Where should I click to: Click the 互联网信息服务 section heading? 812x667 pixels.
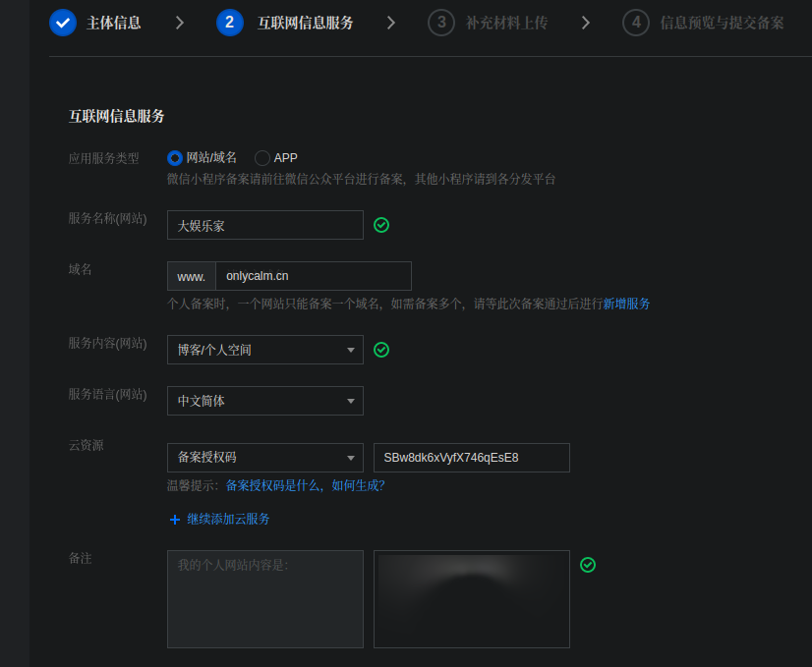(x=117, y=116)
